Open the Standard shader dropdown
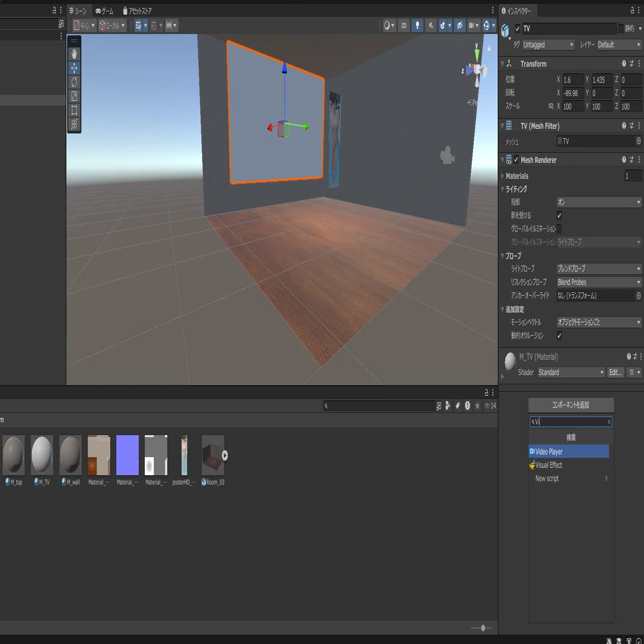Image resolution: width=644 pixels, height=644 pixels. click(x=571, y=372)
